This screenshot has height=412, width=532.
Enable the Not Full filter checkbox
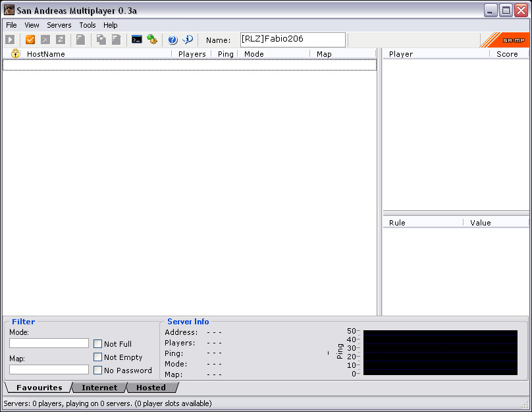pyautogui.click(x=97, y=343)
